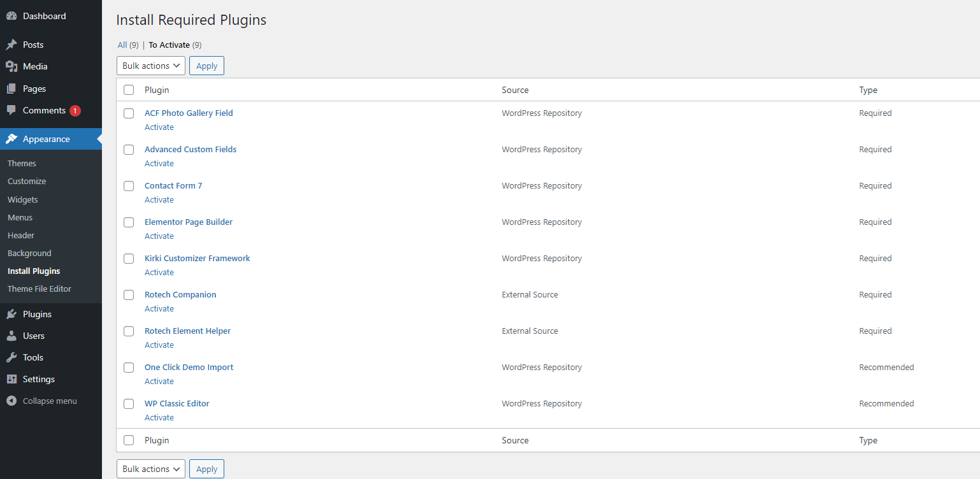Click the Comments speech bubble icon
The height and width of the screenshot is (479, 980).
[x=11, y=110]
